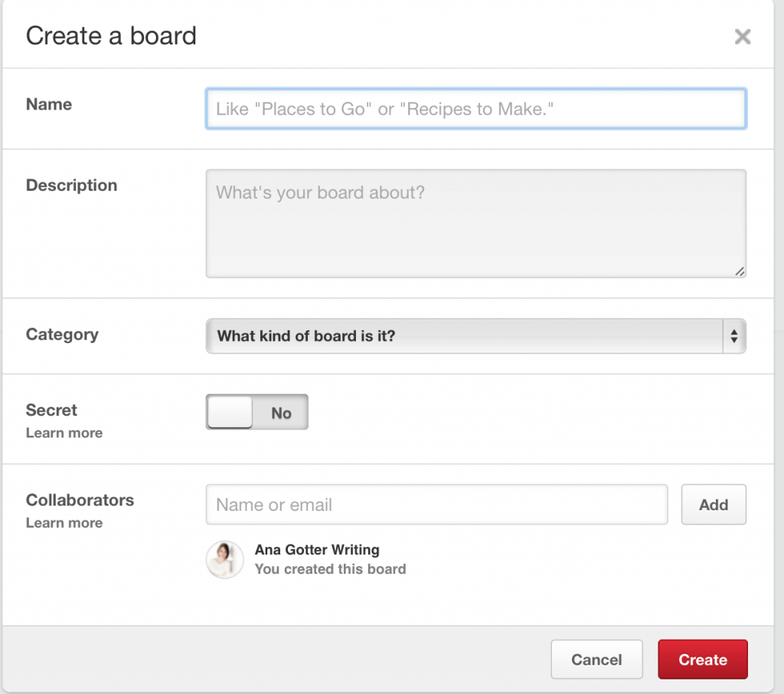The image size is (784, 694).
Task: Click the description resize handle
Action: coord(740,271)
